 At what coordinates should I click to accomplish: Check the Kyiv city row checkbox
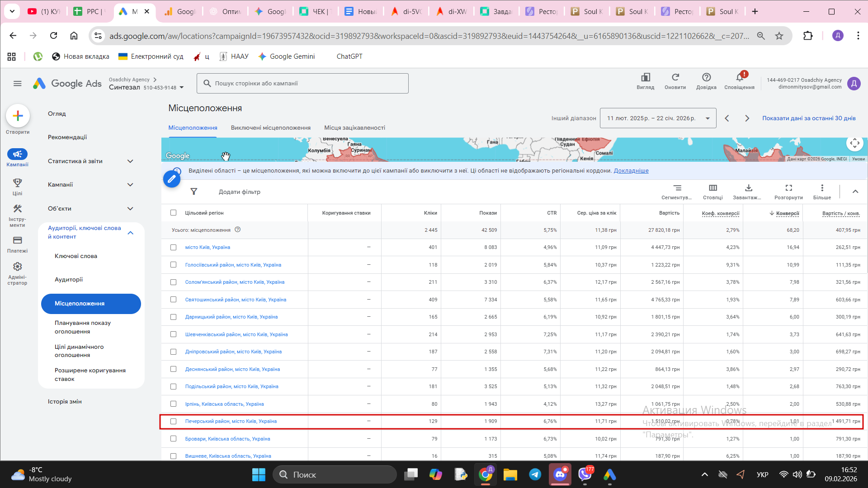(x=173, y=248)
